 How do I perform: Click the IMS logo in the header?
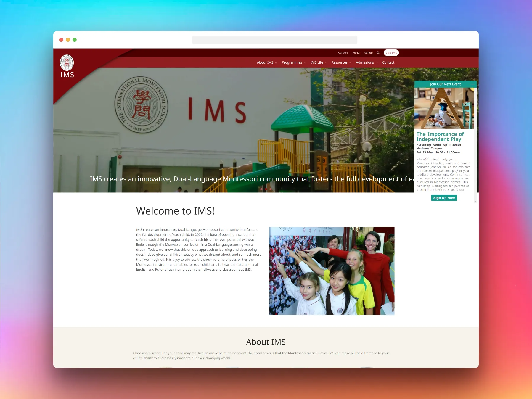pyautogui.click(x=67, y=66)
